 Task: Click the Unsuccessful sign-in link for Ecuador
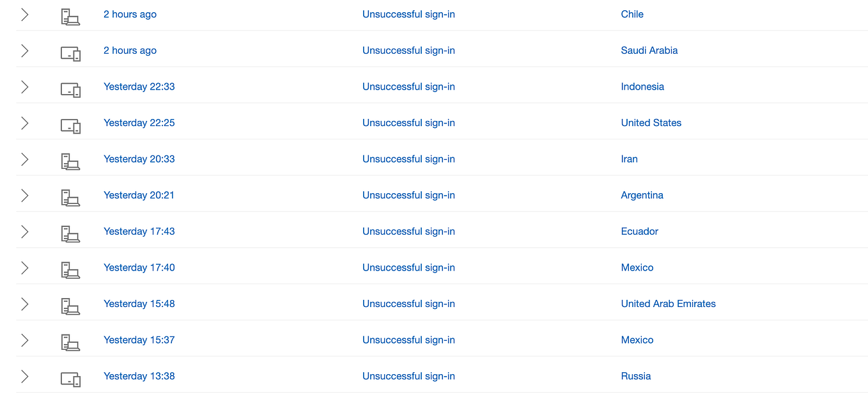(x=408, y=231)
